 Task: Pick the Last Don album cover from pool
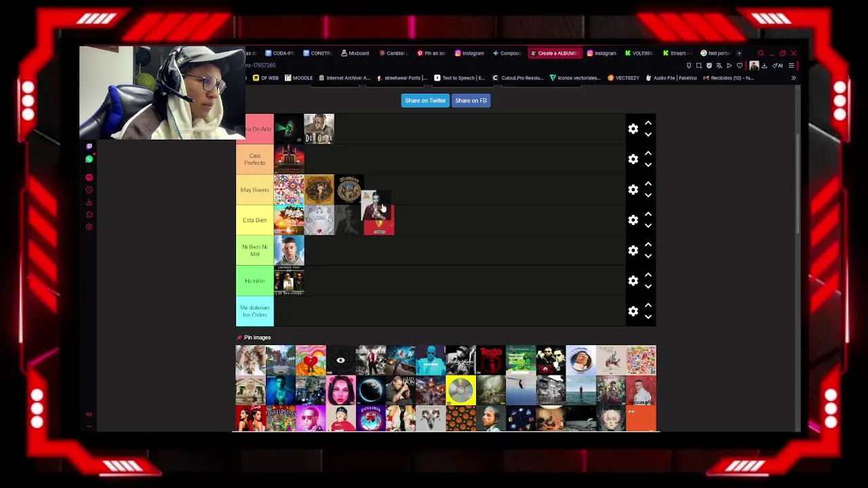(x=401, y=390)
